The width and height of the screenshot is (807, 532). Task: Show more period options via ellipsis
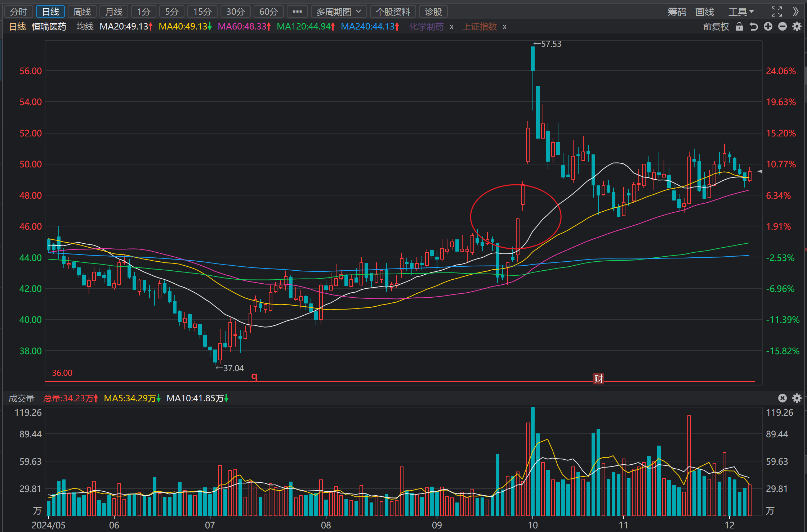(297, 12)
